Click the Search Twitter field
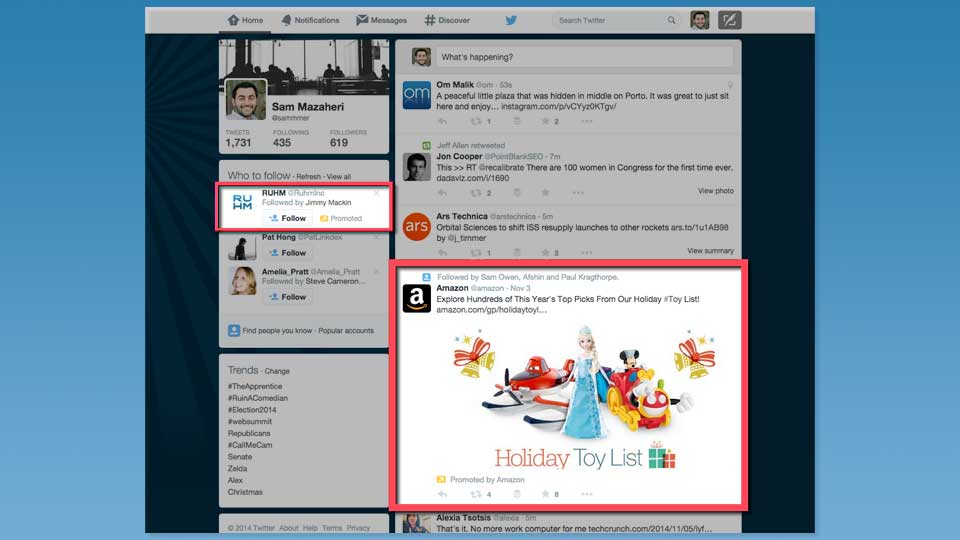Viewport: 960px width, 540px height. pos(610,20)
